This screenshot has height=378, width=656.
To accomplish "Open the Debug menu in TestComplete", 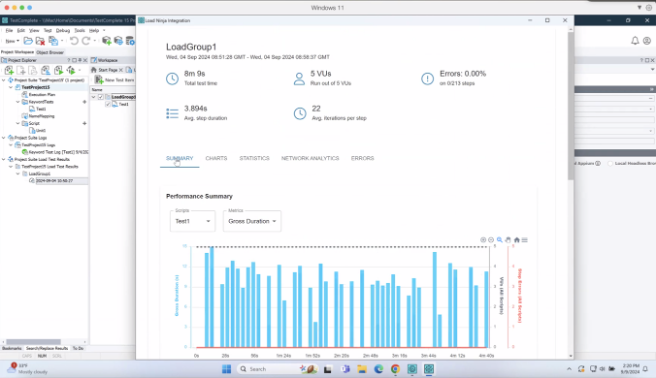I will (x=63, y=31).
